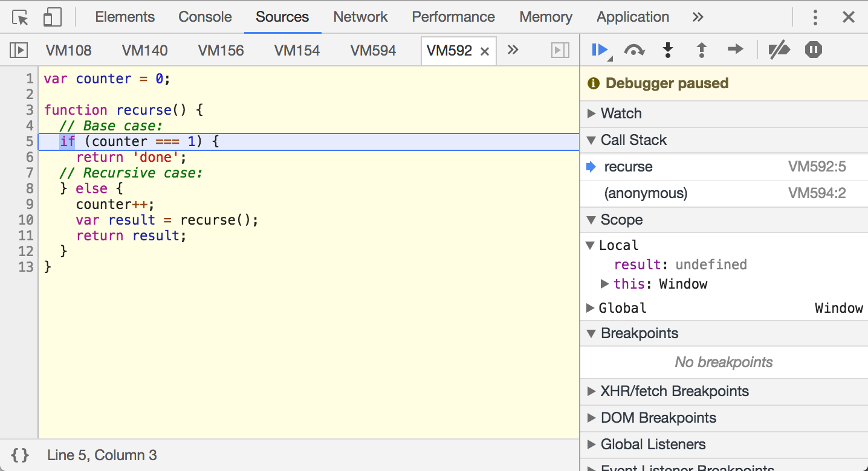Image resolution: width=868 pixels, height=471 pixels.
Task: Toggle the debugger sidebar pane icon
Action: [x=560, y=50]
